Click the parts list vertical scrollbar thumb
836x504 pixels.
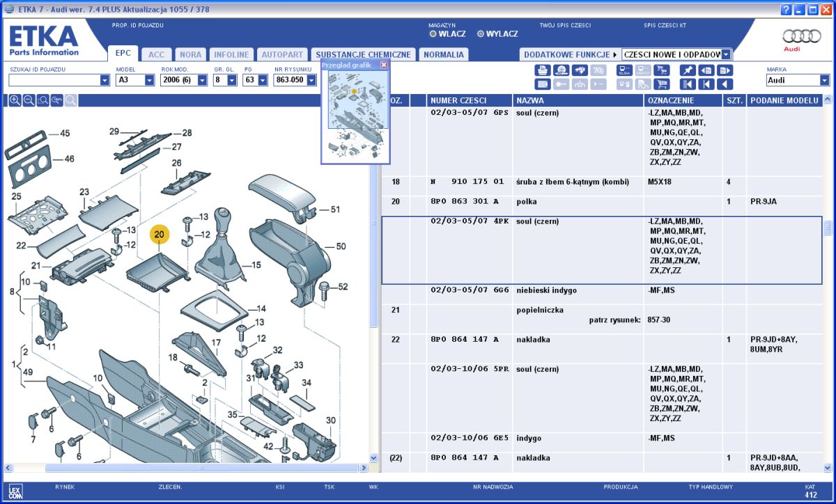tap(827, 228)
